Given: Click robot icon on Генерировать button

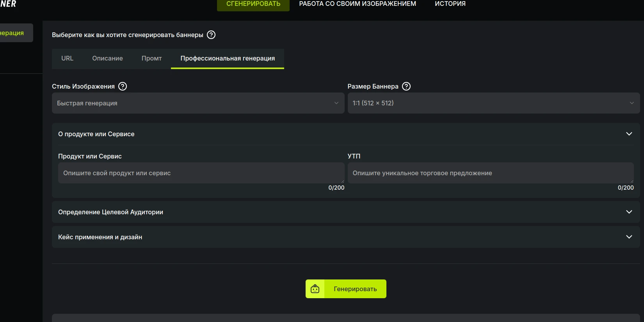Looking at the screenshot, I should (315, 289).
